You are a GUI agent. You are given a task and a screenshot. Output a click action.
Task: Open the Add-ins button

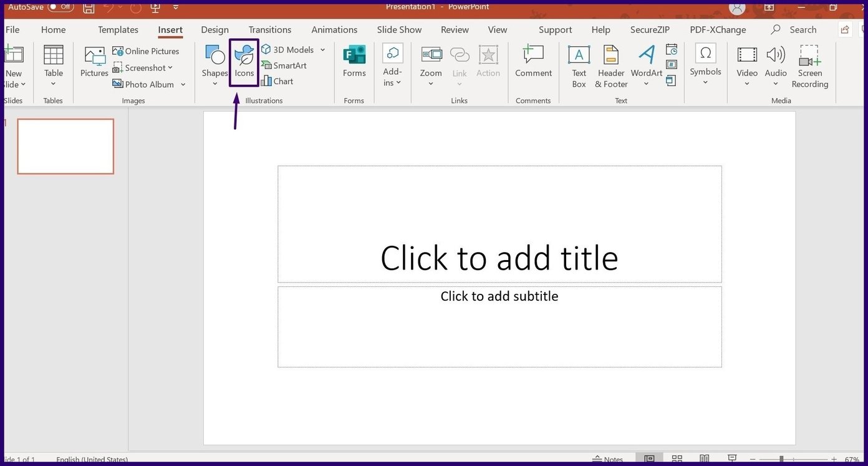click(x=392, y=65)
